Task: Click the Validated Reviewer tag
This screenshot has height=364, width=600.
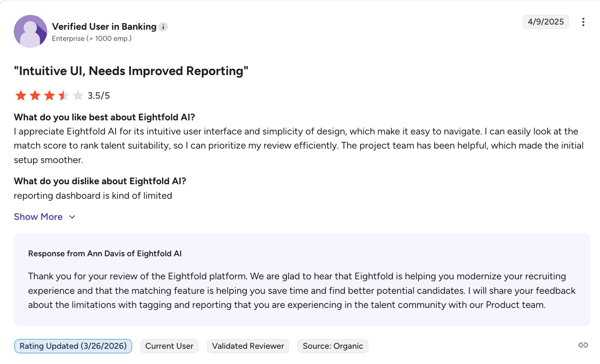Action: pyautogui.click(x=248, y=346)
